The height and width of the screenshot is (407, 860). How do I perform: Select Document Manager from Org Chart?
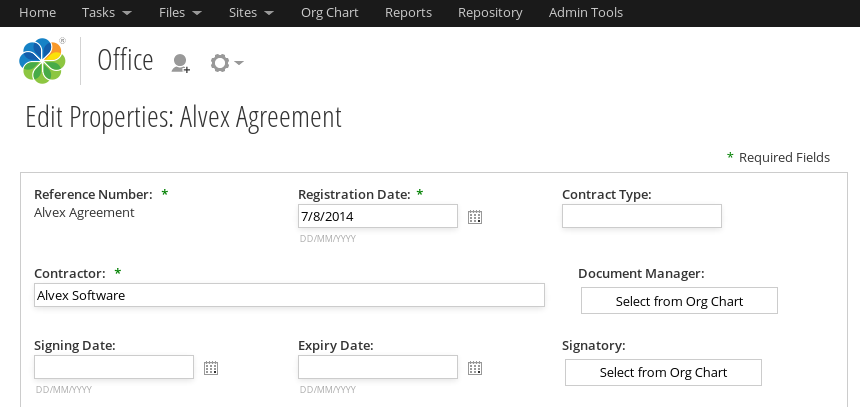pos(679,301)
